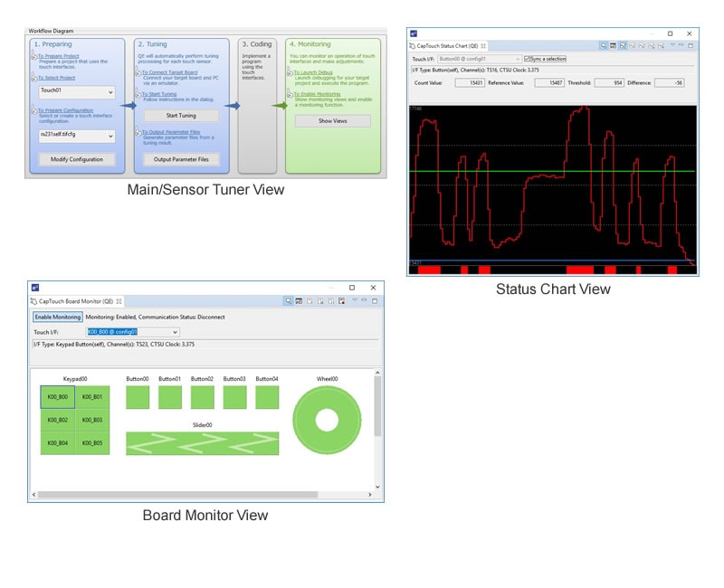This screenshot has width=724, height=588.
Task: Toggle the Enable Monitoring button
Action: point(57,317)
